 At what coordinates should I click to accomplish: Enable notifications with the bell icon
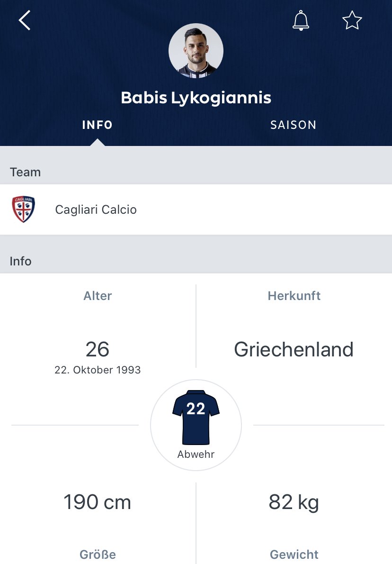[301, 20]
